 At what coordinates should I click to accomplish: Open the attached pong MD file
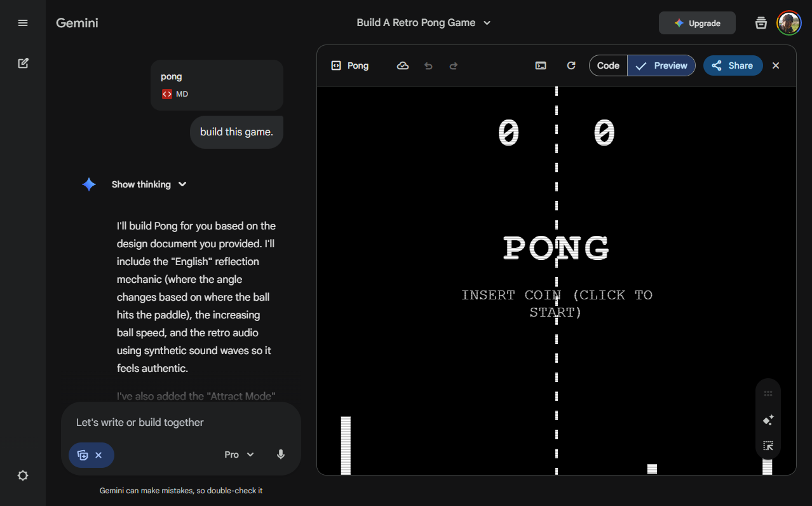(x=217, y=85)
